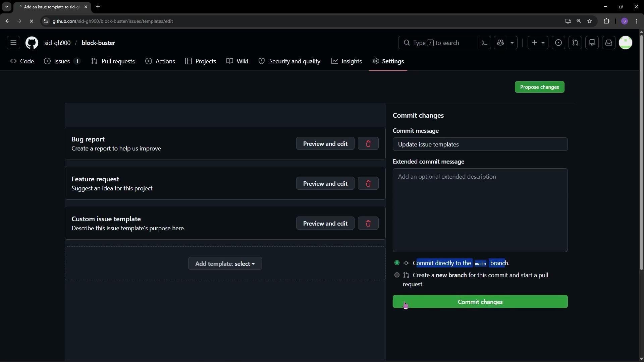Viewport: 644px width, 362px height.
Task: Switch to the Wiki tab
Action: [x=237, y=61]
